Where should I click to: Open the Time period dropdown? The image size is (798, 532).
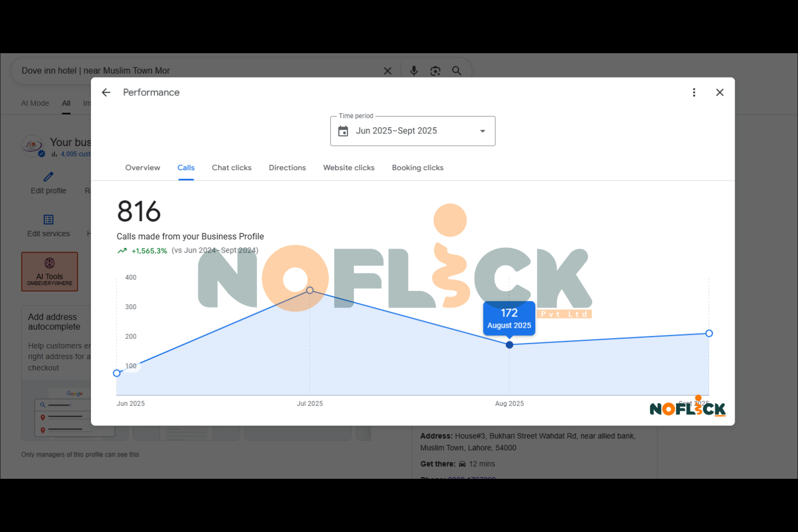413,131
